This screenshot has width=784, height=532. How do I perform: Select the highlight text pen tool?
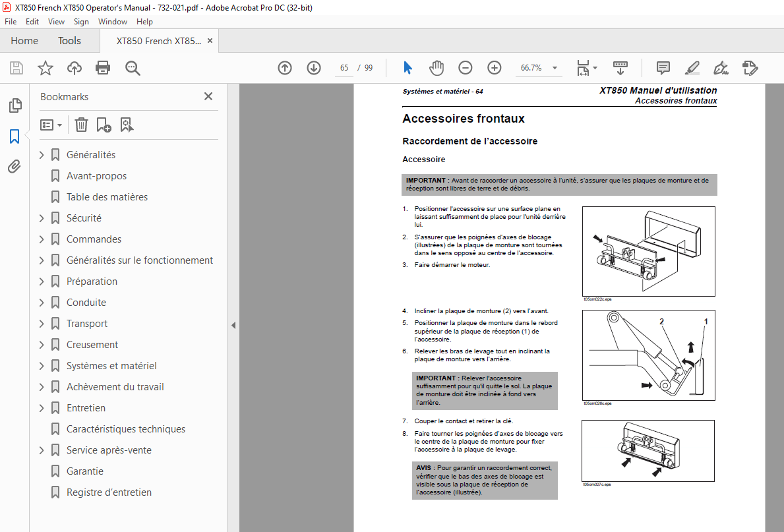point(692,68)
